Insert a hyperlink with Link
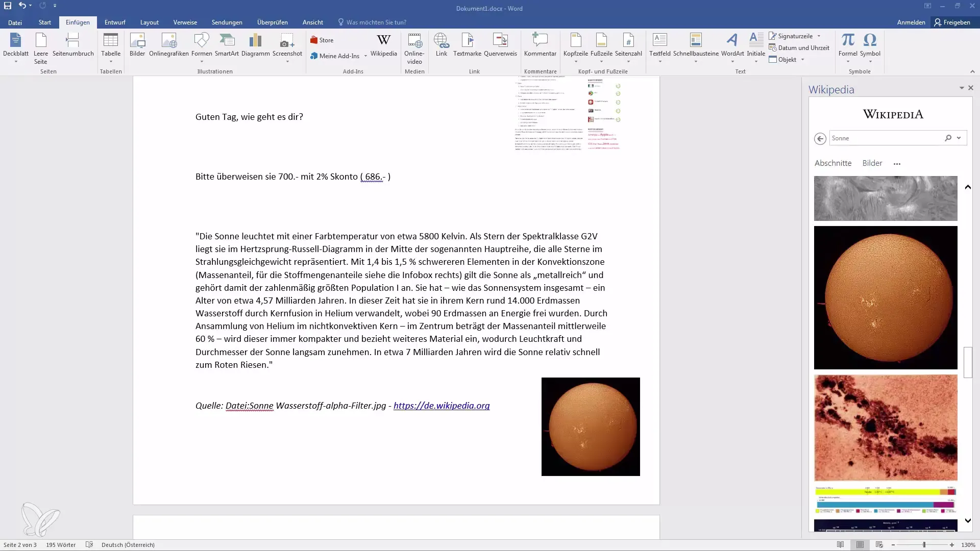 point(441,45)
